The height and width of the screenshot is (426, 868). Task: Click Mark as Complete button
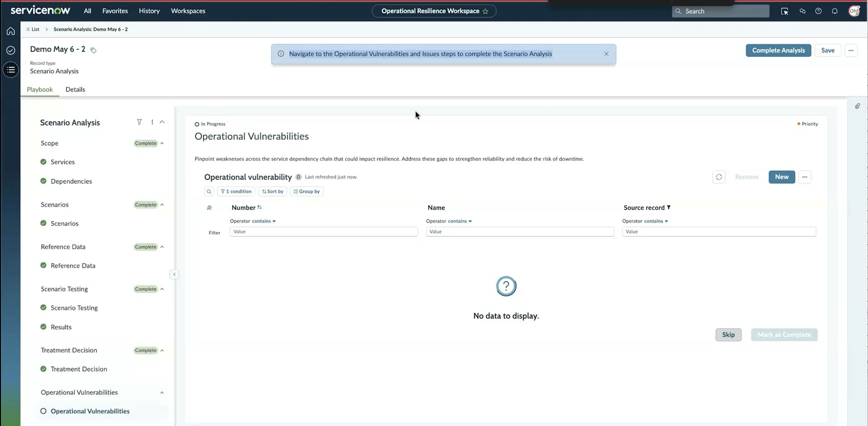tap(784, 334)
